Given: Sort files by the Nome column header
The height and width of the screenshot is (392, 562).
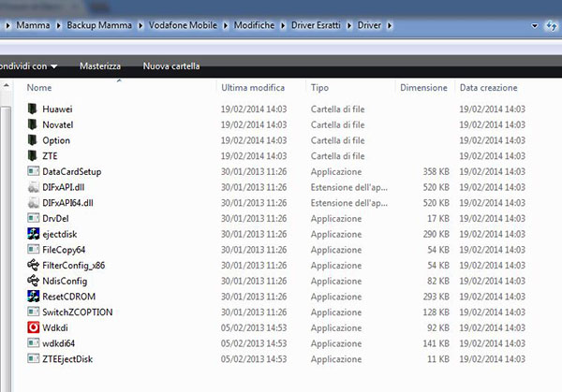Looking at the screenshot, I should [39, 87].
